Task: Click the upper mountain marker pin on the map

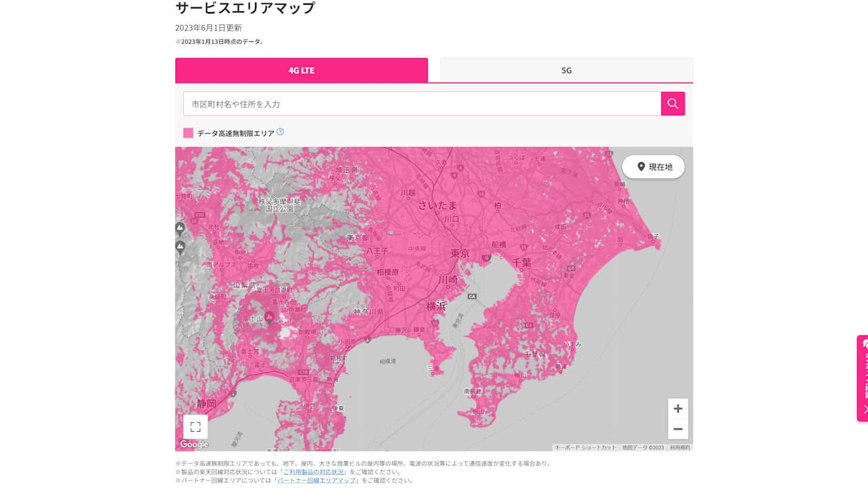Action: point(180,228)
